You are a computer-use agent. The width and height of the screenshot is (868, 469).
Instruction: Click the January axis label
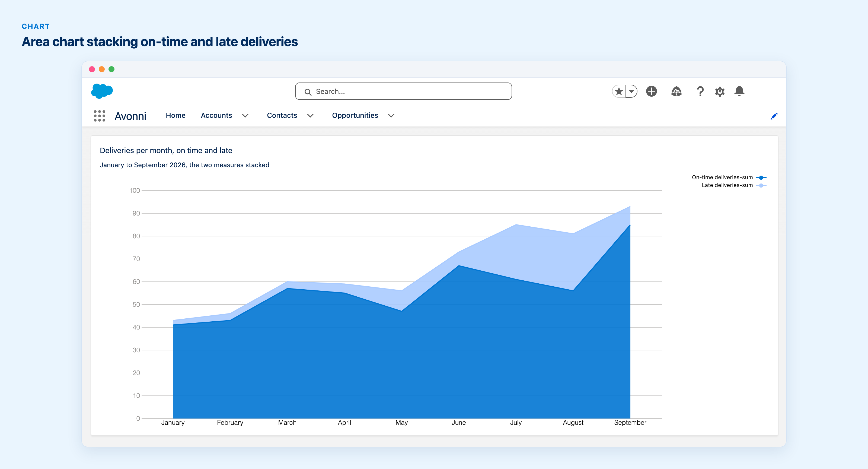173,423
